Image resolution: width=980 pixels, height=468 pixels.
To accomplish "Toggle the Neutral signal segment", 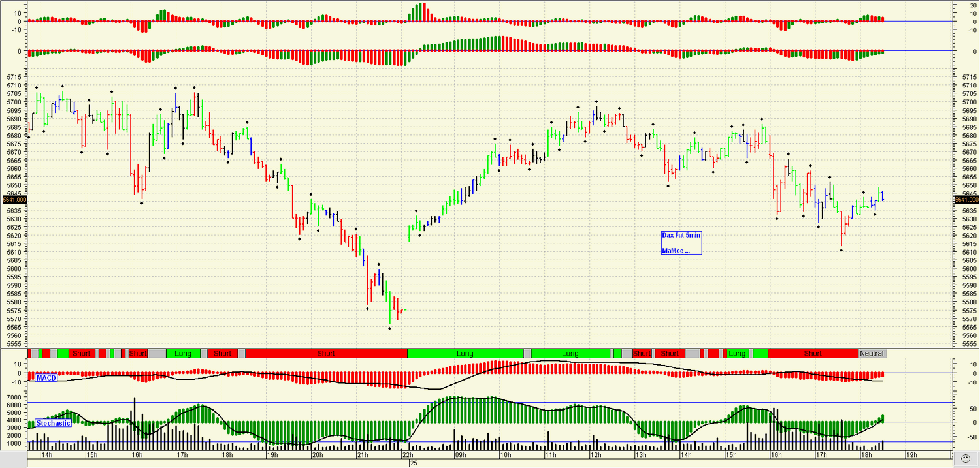I will point(872,353).
